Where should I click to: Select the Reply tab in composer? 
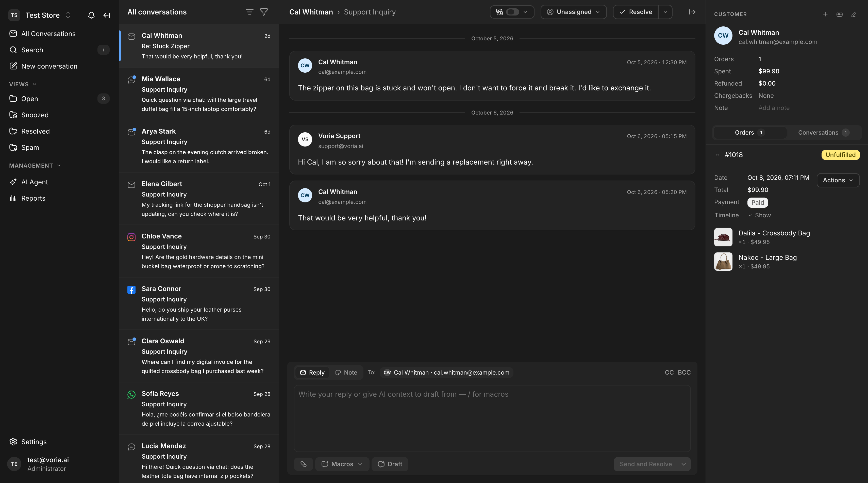312,373
